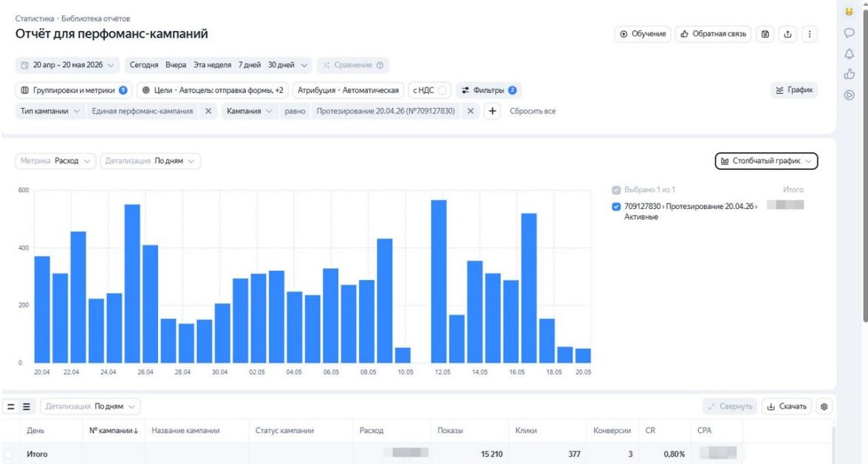Download the table with Скачать
The image size is (868, 464).
(x=787, y=406)
